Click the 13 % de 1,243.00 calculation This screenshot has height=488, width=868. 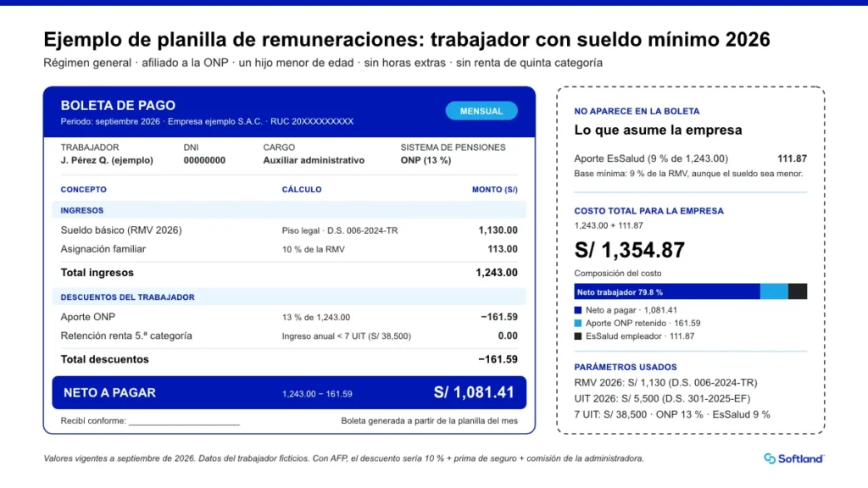tap(316, 318)
